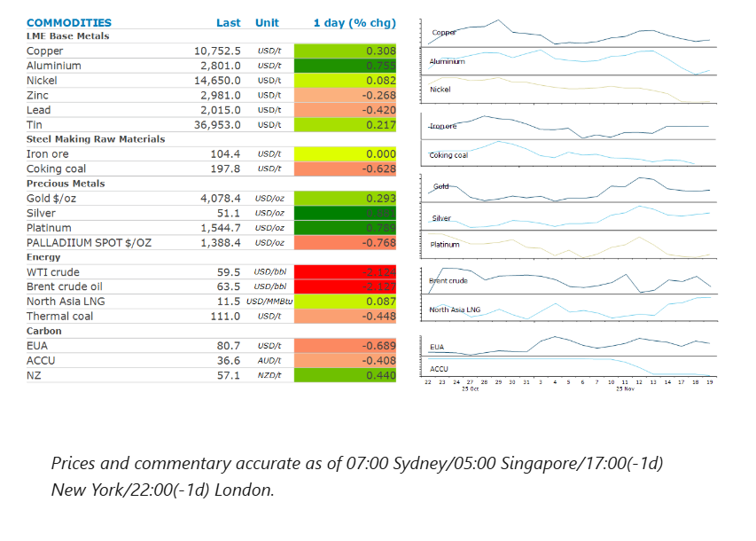756x541 pixels.
Task: Click the WTI crude row name
Action: [x=53, y=272]
